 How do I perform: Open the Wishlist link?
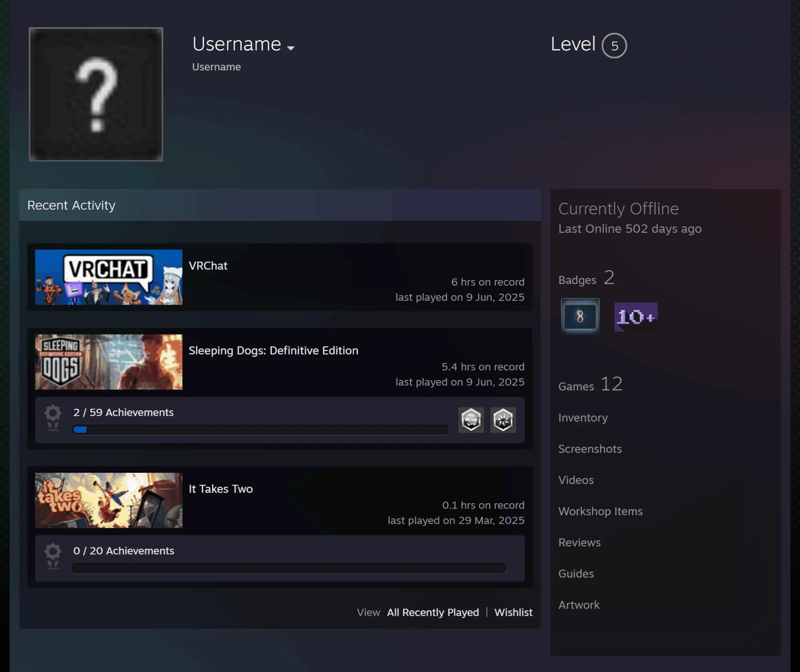[513, 612]
